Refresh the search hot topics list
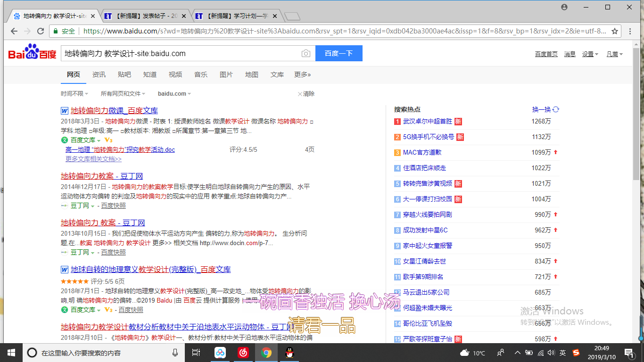Image resolution: width=644 pixels, height=362 pixels. (556, 109)
